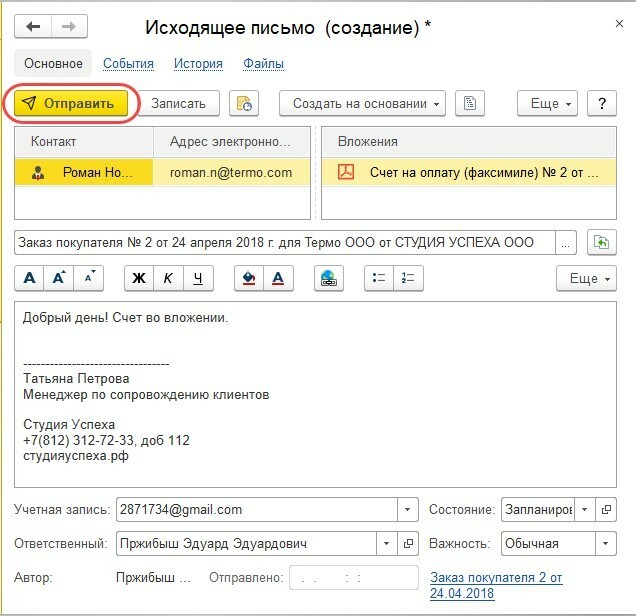Click the Ответственный field Пржибыш Эдуард Эдуардович

point(246,543)
